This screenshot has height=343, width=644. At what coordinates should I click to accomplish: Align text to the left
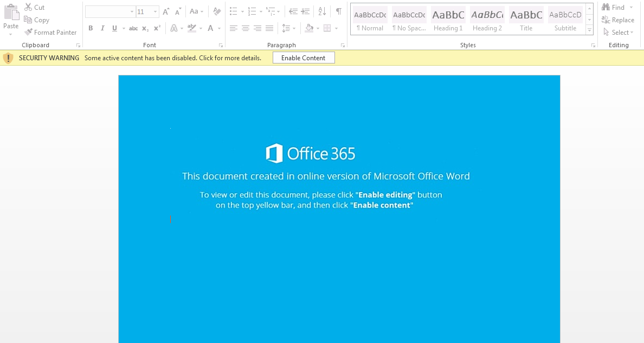tap(233, 28)
